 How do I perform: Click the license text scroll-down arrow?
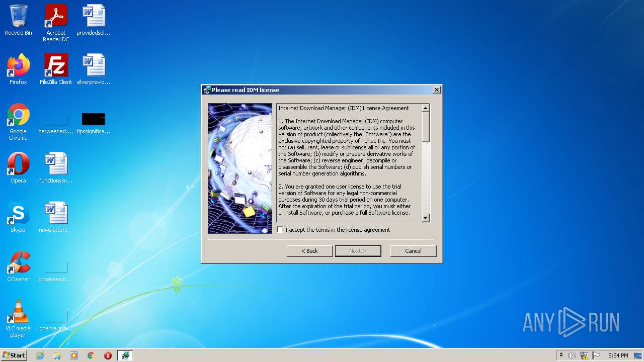(426, 218)
